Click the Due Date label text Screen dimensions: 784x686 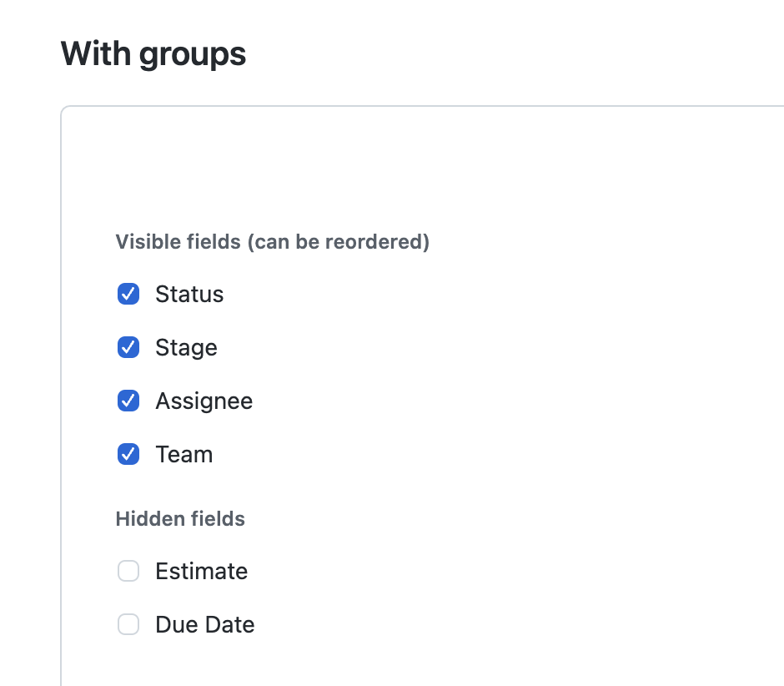tap(204, 624)
